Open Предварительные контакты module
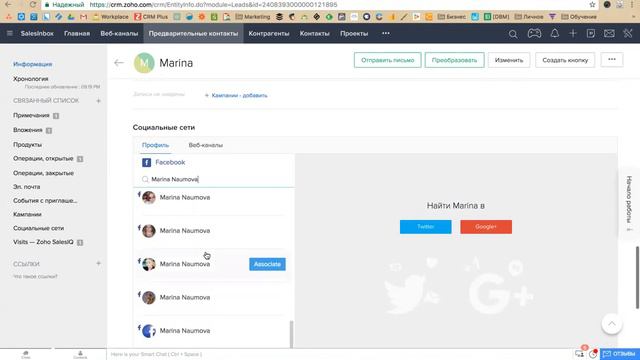This screenshot has width=640, height=360. pos(193,33)
